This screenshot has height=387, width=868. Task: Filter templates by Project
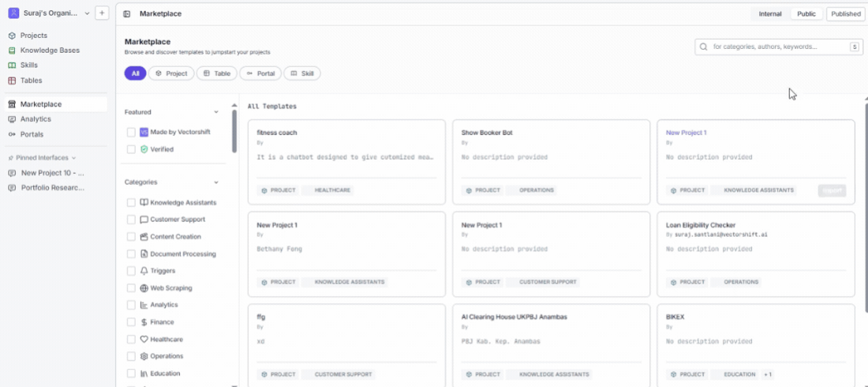[x=171, y=73]
